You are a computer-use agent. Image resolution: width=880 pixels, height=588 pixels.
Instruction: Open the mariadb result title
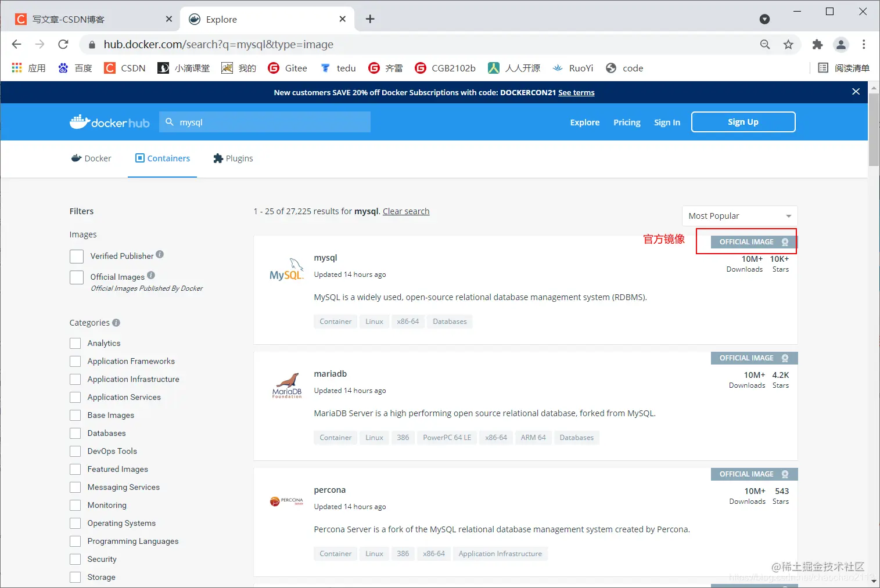[330, 374]
